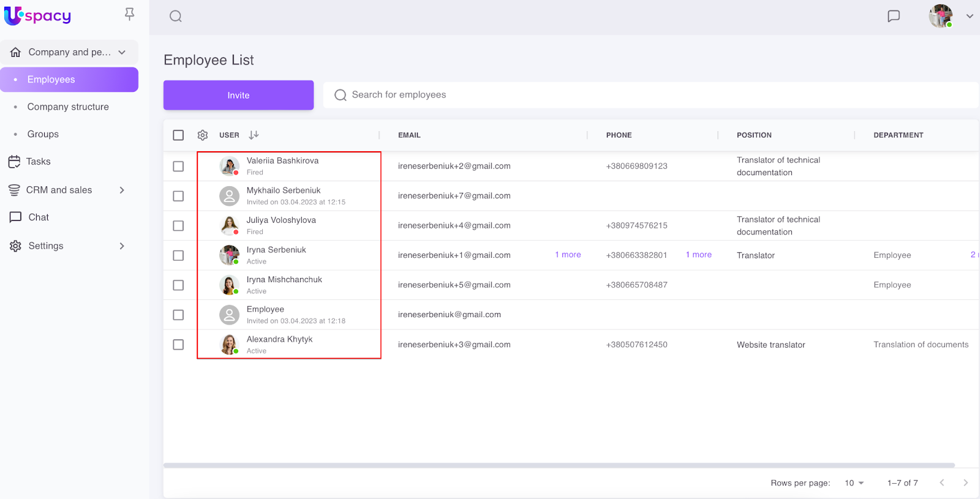Viewport: 980px width, 499px height.
Task: Click Valeriia Bashkirova's avatar
Action: tap(229, 166)
